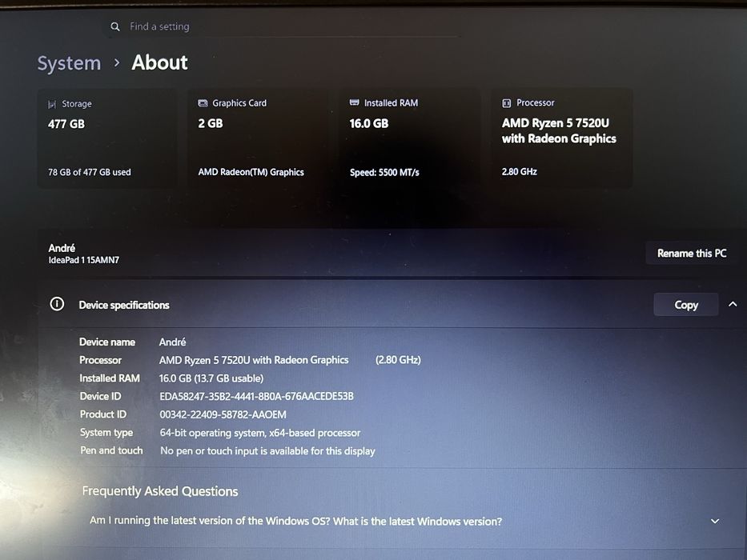
Task: Click 78 GB of 477 GB used
Action: (90, 172)
